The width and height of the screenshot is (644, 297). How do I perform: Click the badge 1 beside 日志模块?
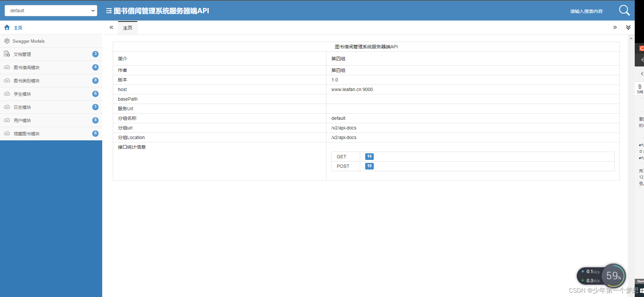95,107
